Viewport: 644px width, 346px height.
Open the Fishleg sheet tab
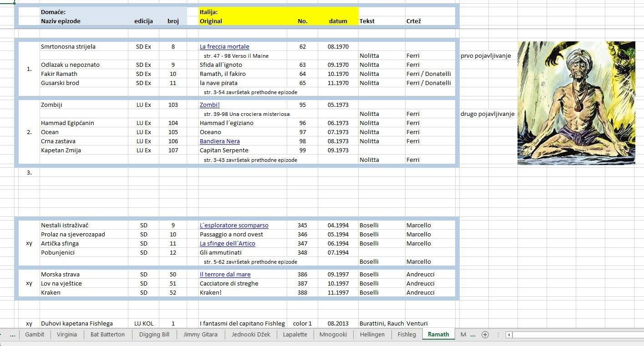tap(406, 334)
